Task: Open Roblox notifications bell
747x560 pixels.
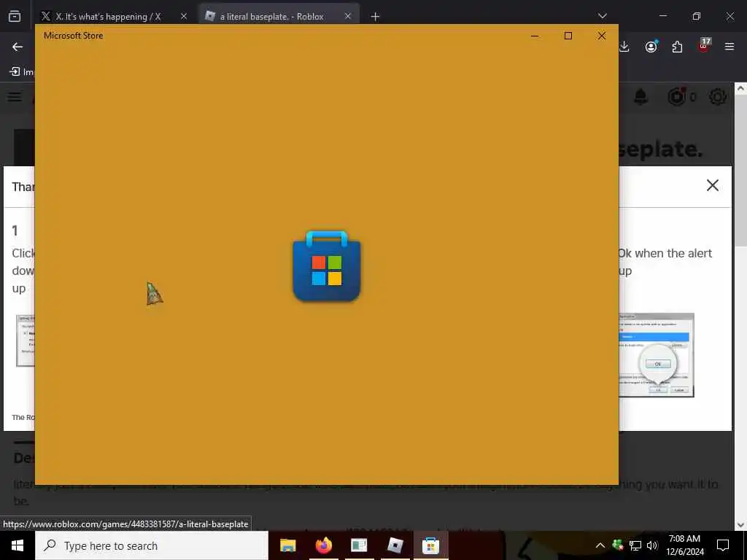Action: 640,97
